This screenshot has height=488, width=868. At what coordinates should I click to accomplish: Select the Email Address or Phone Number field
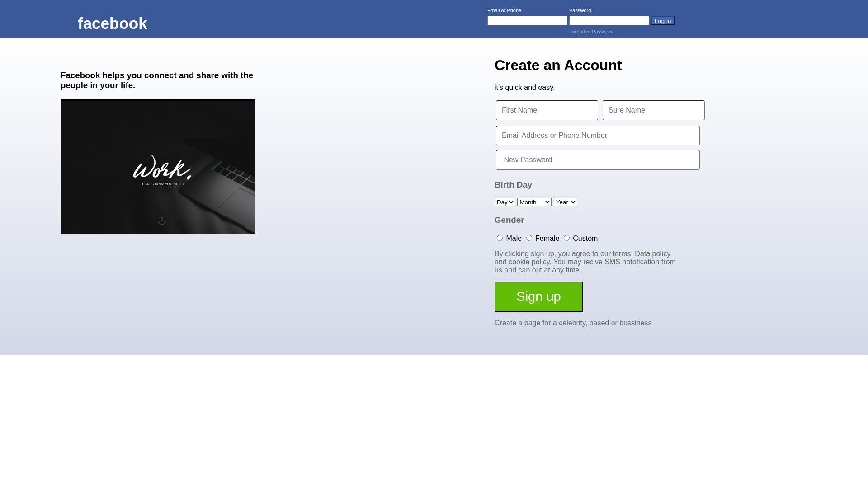pyautogui.click(x=598, y=136)
